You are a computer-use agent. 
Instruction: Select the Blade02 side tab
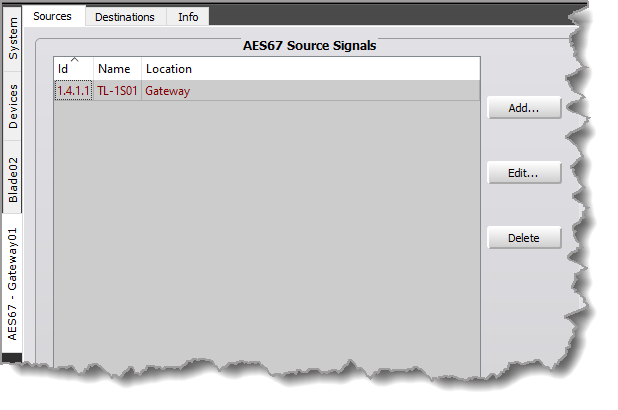click(x=13, y=179)
